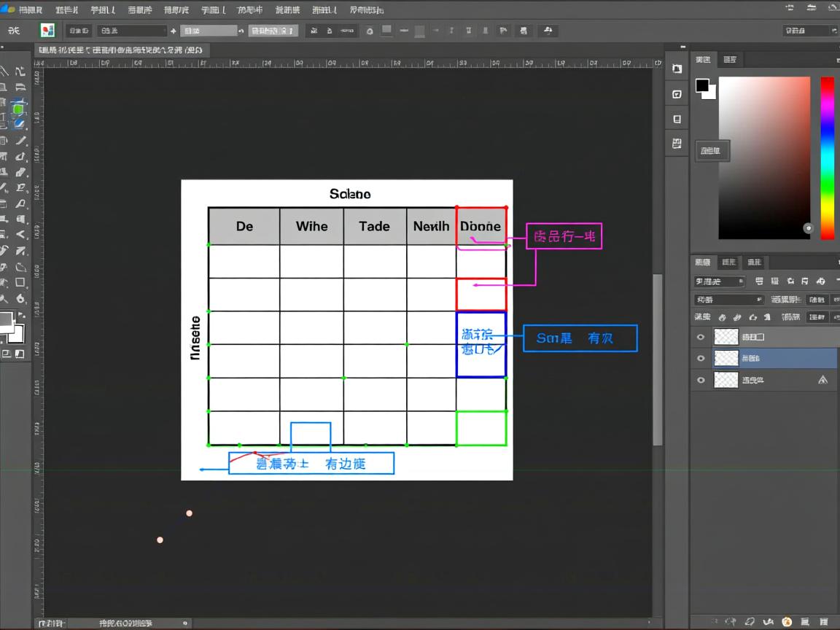
Task: Open the third collapsed panel icon beside Color panel
Action: tap(677, 119)
